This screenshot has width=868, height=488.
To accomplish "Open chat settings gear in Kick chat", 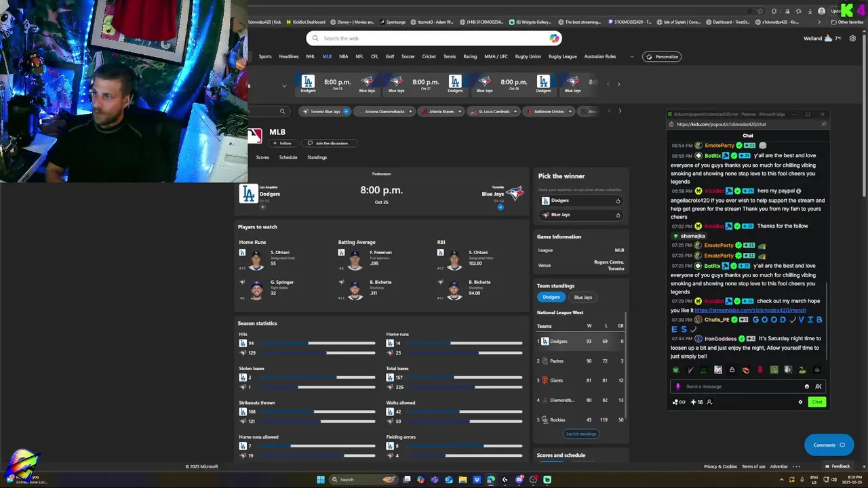I will 800,402.
